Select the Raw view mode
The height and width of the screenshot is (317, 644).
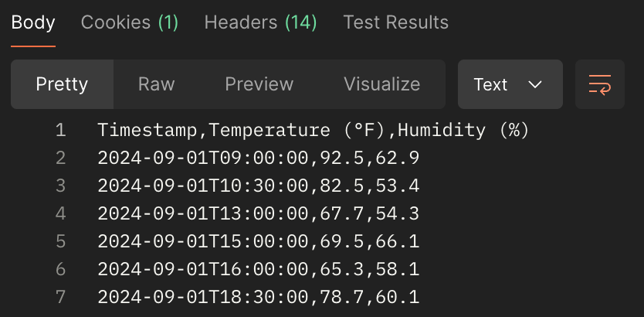pyautogui.click(x=156, y=84)
